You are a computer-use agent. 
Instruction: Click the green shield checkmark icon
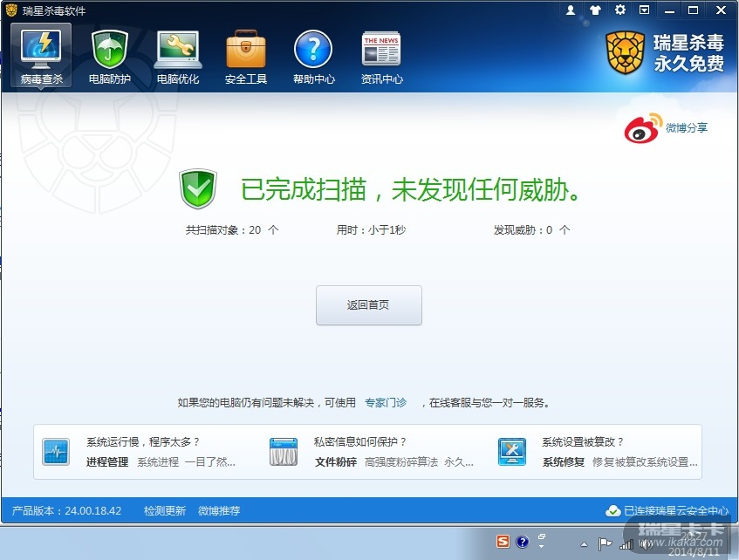(198, 188)
